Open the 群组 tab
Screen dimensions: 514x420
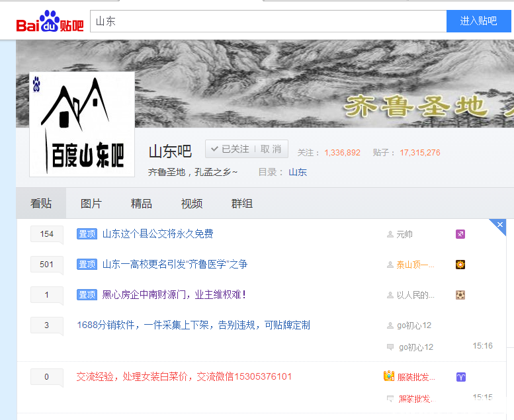point(242,203)
